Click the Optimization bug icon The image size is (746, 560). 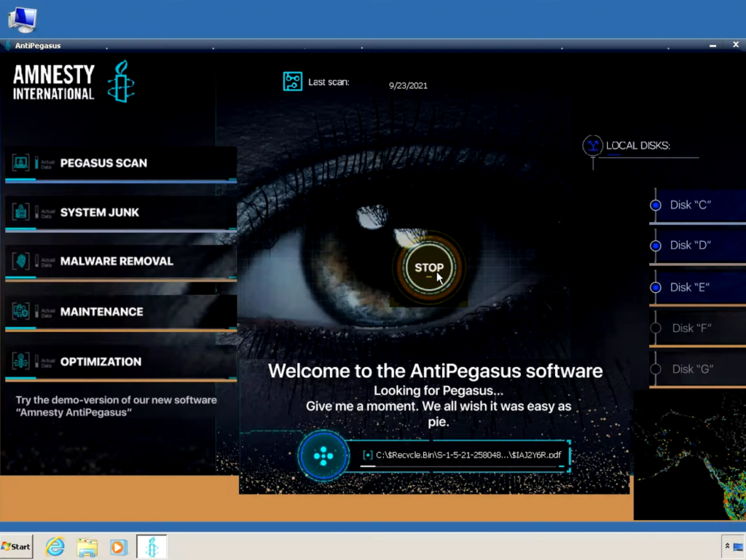pyautogui.click(x=21, y=362)
